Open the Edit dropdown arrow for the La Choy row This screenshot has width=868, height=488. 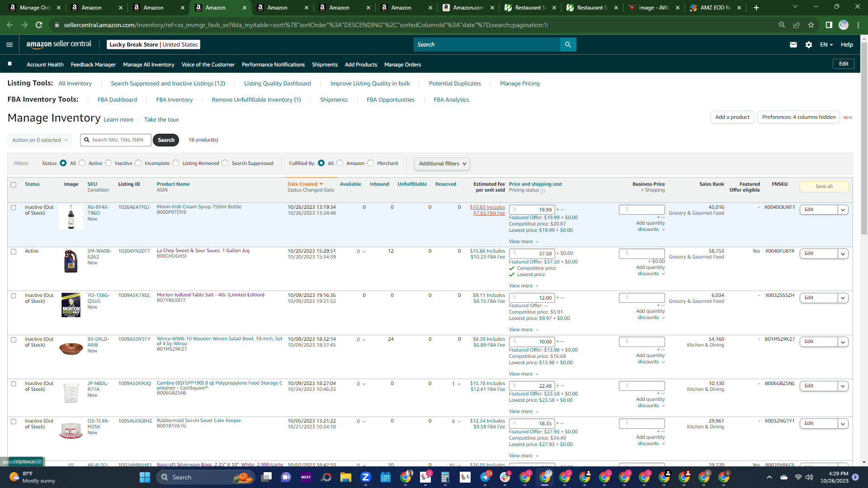tap(843, 254)
